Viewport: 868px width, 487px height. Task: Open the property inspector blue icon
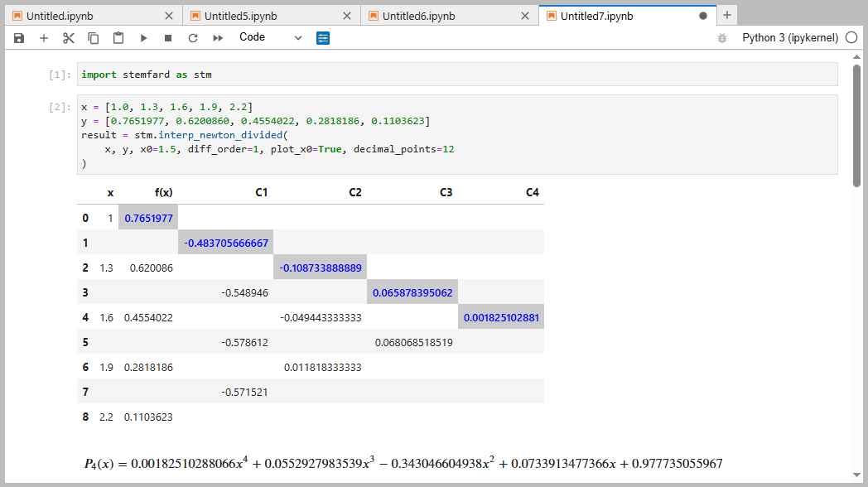323,38
